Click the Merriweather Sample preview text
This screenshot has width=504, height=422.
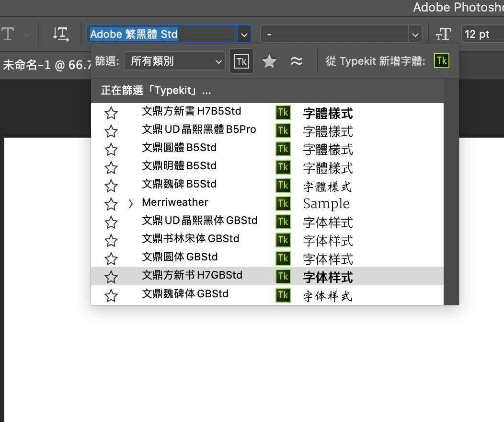pos(326,204)
